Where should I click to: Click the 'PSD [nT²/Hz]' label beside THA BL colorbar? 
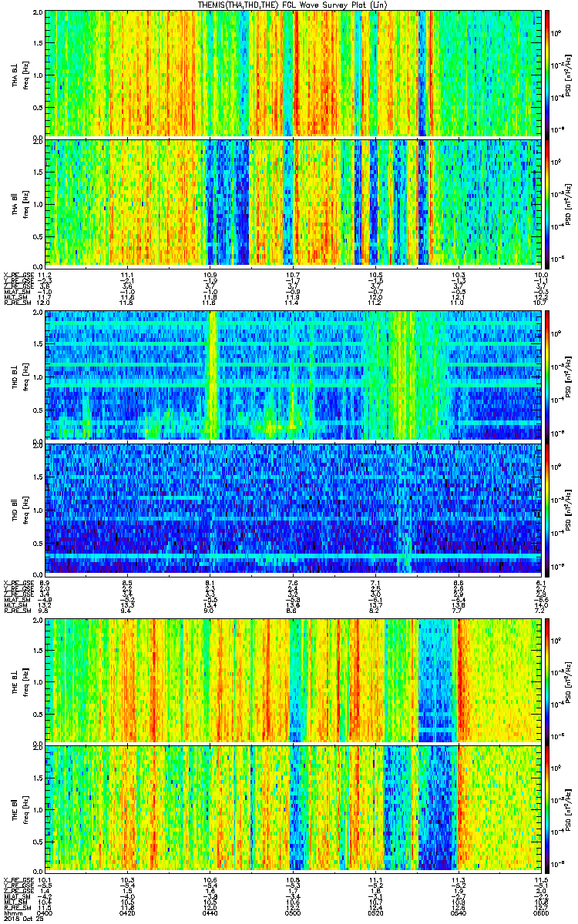coord(568,74)
